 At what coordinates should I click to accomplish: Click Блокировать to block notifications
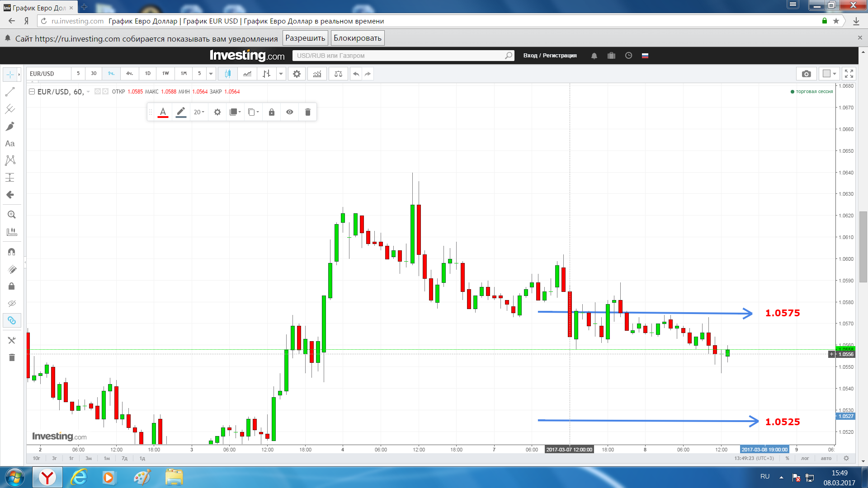(358, 38)
